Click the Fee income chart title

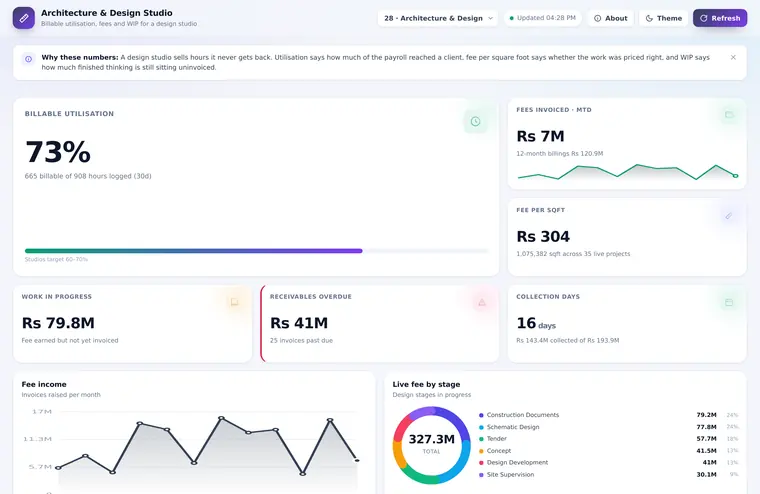pos(44,384)
